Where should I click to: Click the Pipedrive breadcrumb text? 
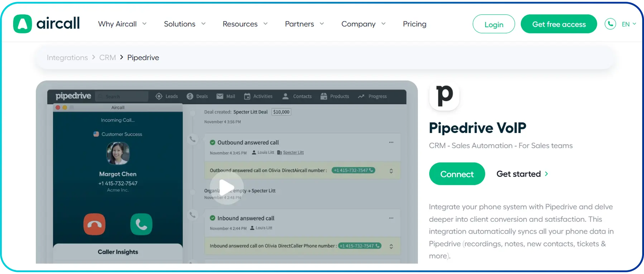[143, 58]
